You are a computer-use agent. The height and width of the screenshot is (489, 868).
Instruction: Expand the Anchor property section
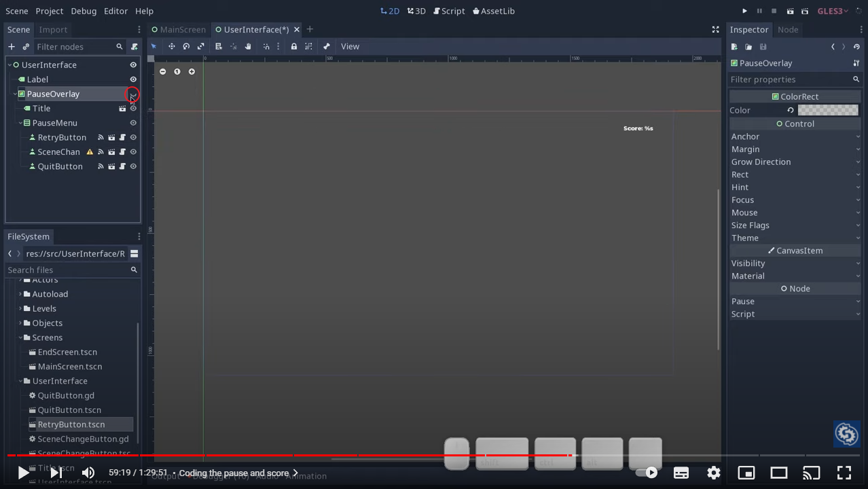795,137
